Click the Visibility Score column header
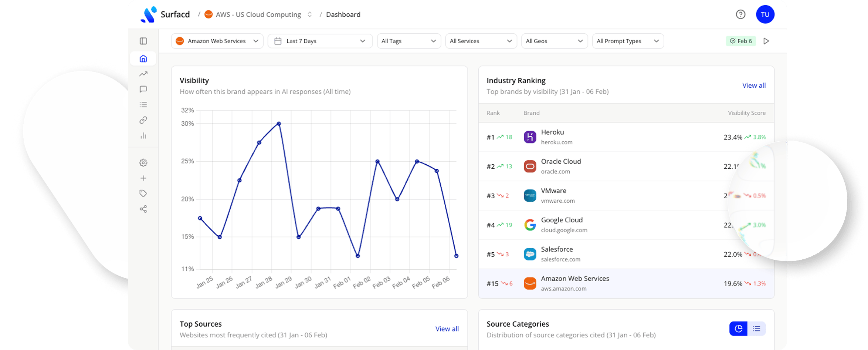868x350 pixels. point(747,113)
